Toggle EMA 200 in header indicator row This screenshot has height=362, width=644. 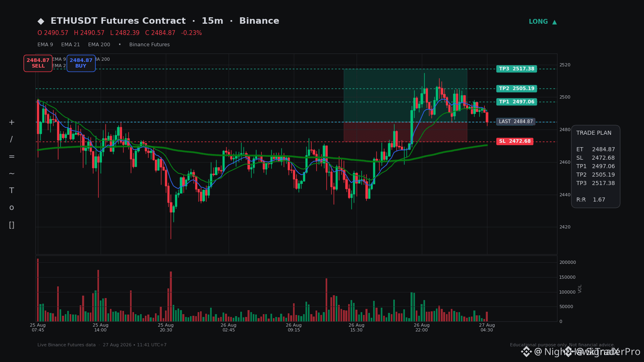coord(99,45)
